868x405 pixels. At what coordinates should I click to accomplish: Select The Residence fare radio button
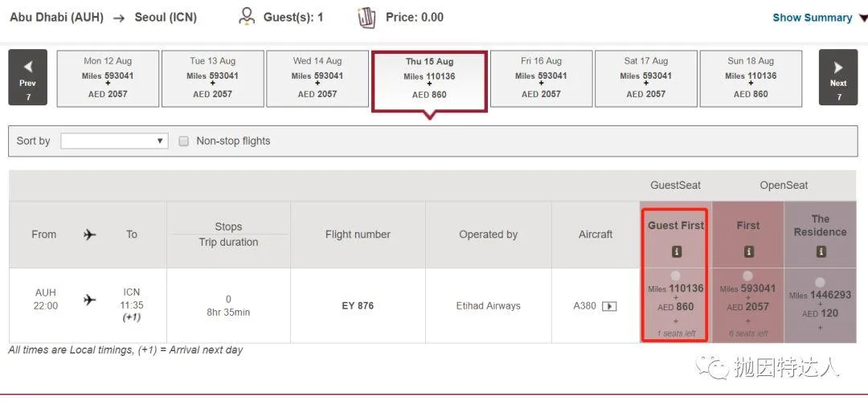click(820, 283)
